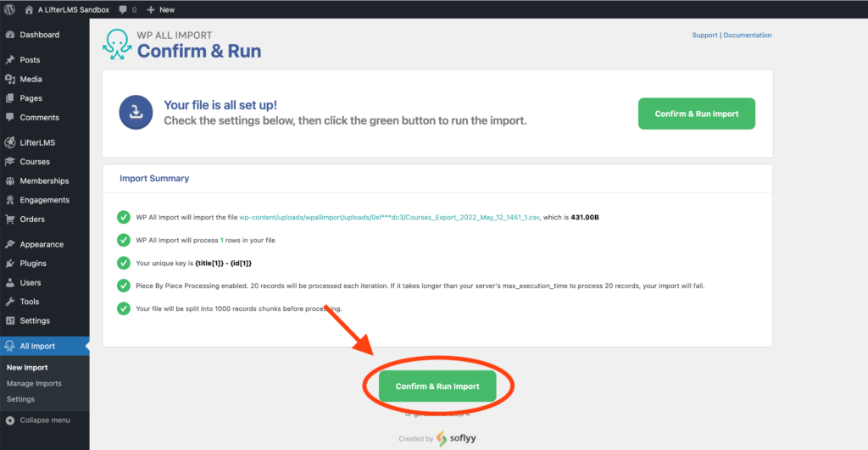Image resolution: width=868 pixels, height=450 pixels.
Task: Click the plus icon next to New
Action: click(x=151, y=9)
